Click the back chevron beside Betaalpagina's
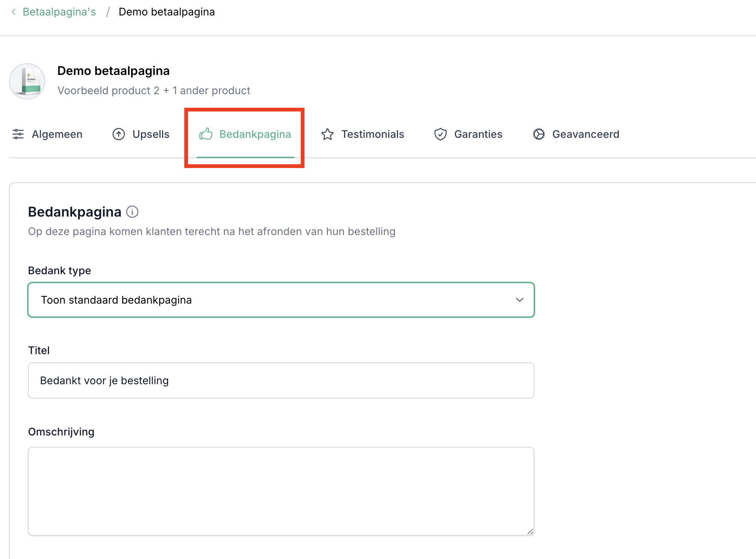This screenshot has width=756, height=559. point(14,12)
